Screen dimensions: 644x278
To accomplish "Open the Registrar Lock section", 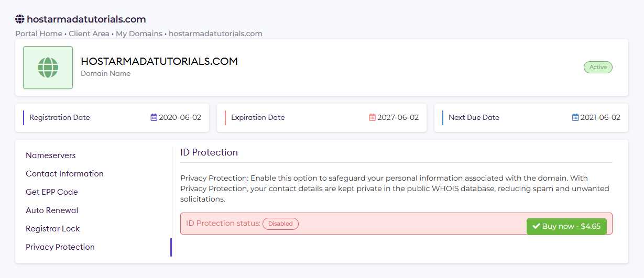I will click(53, 229).
